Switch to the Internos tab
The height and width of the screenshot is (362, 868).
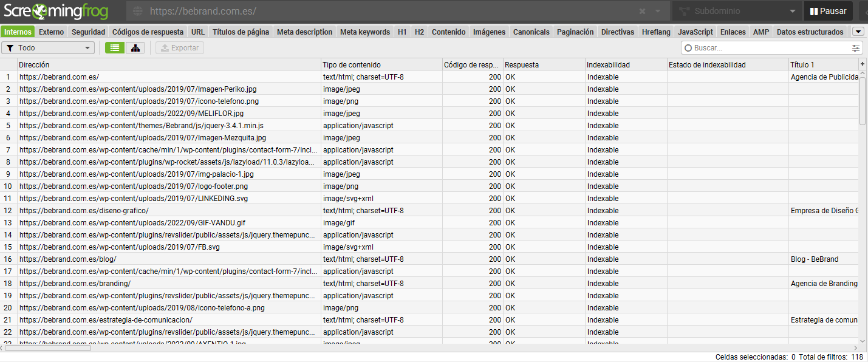tap(18, 32)
